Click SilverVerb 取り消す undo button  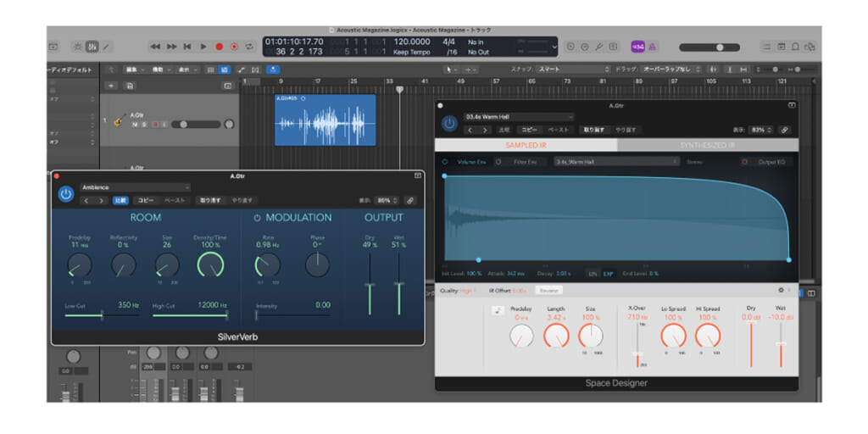(211, 201)
